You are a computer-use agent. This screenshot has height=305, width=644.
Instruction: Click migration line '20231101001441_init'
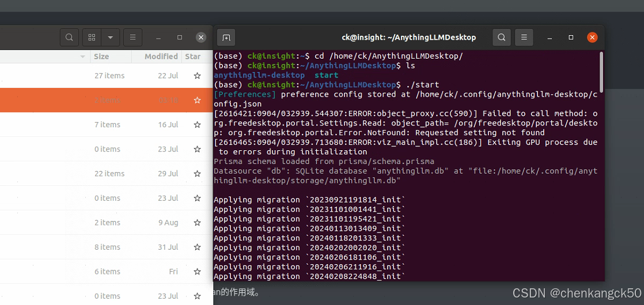click(310, 209)
